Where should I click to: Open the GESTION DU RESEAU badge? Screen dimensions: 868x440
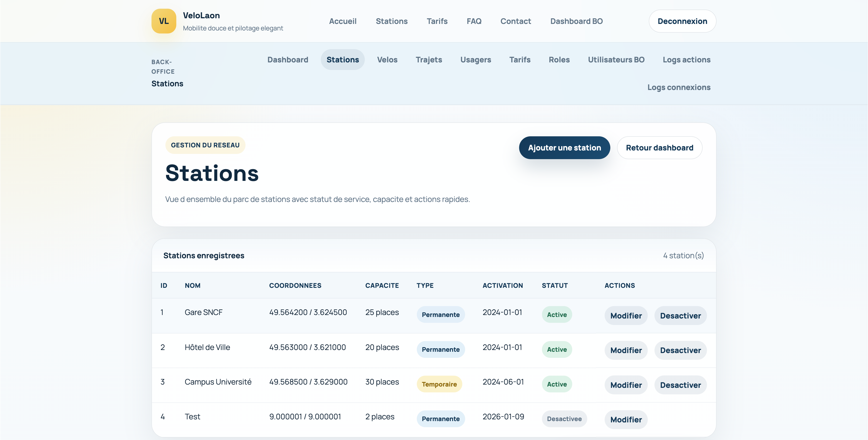(205, 145)
